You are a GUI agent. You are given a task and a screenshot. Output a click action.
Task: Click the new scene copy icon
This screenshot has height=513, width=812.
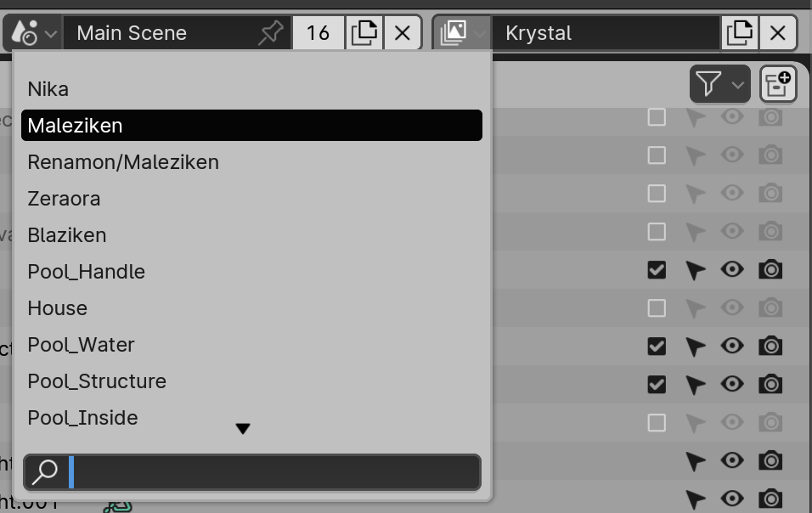click(x=364, y=33)
